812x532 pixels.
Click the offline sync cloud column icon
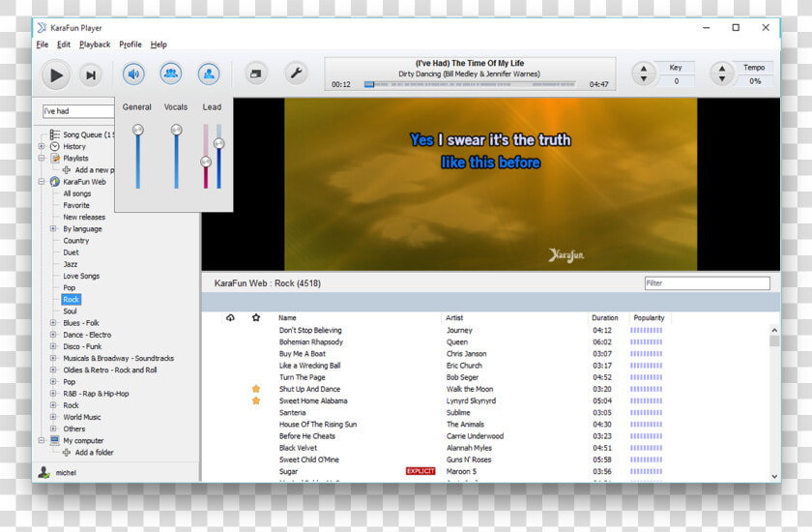pos(230,317)
